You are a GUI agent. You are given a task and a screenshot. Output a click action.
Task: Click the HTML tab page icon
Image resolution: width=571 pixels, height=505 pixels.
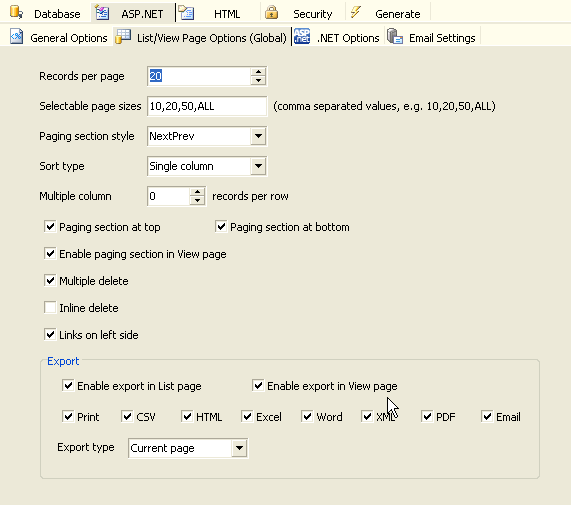(186, 13)
